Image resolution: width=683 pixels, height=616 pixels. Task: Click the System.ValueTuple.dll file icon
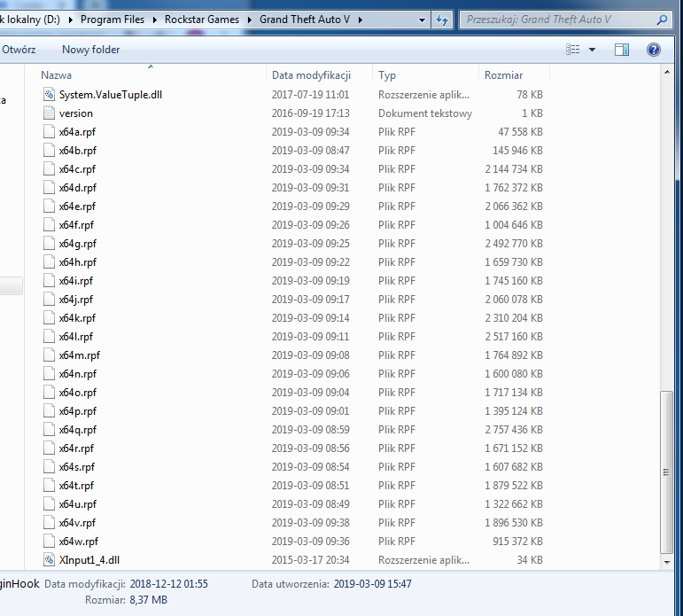[50, 94]
